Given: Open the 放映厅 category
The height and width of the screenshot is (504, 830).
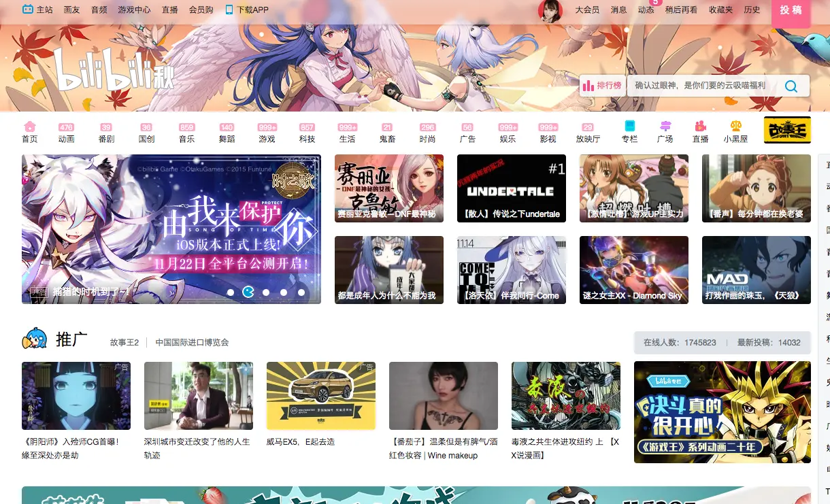Looking at the screenshot, I should 588,133.
